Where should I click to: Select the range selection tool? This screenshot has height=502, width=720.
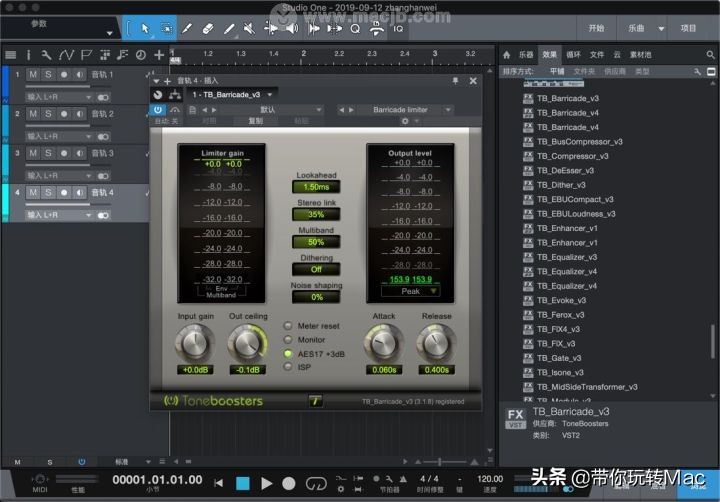pyautogui.click(x=167, y=29)
